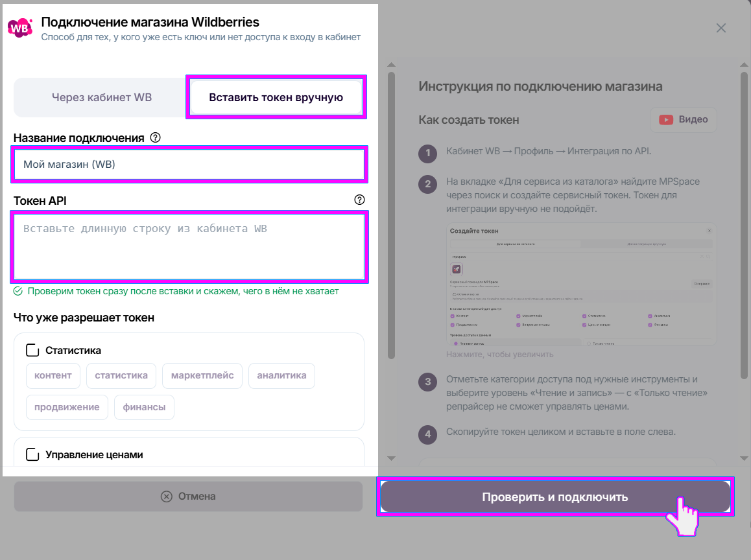This screenshot has width=751, height=560.
Task: Click the Wildberries WB logo icon
Action: pos(19,29)
